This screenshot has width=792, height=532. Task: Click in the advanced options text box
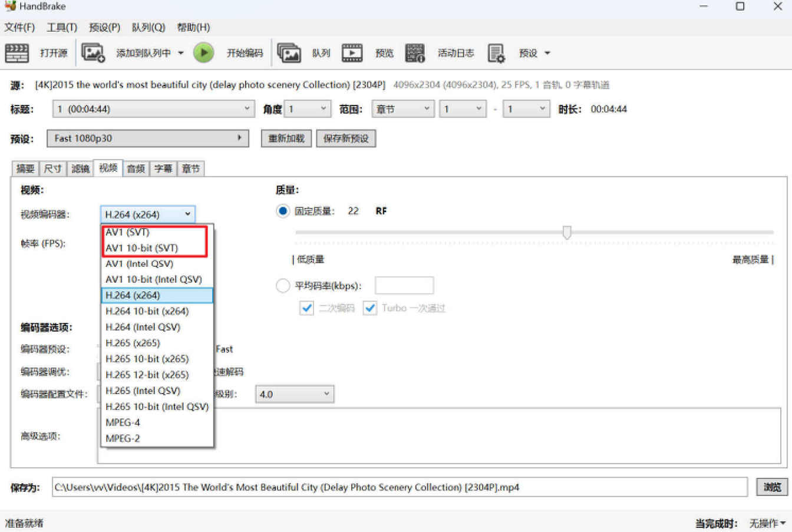click(x=438, y=435)
